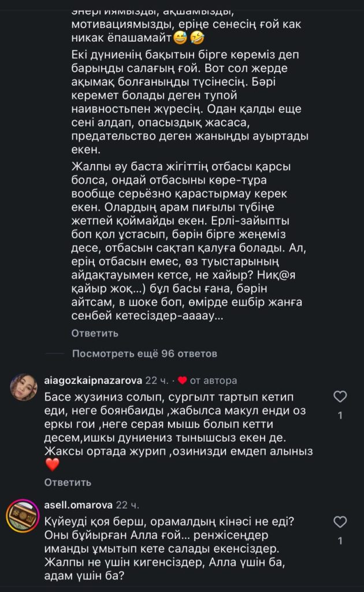This screenshot has height=592, width=364.
Task: Tap the red heart emoji ending aiagozkaipnazarova's comment
Action: tap(53, 464)
